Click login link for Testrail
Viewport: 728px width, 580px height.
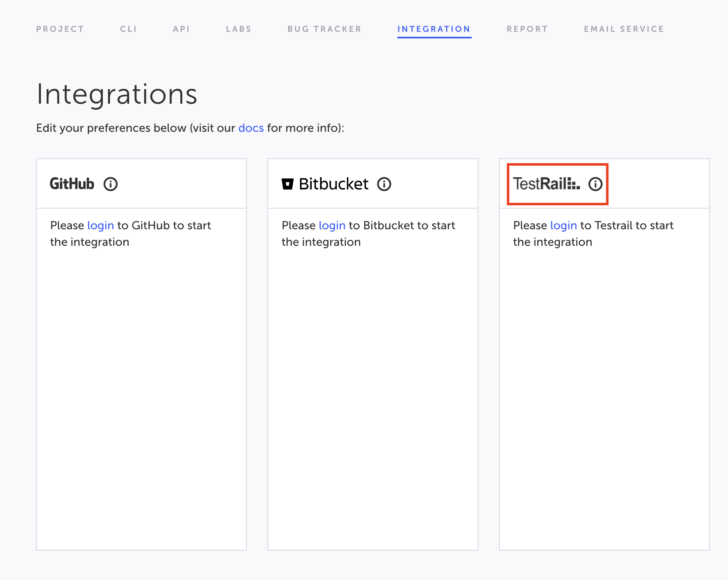coord(563,226)
